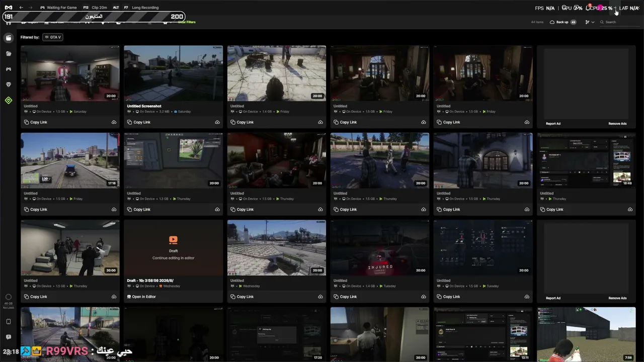The image size is (644, 362).
Task: Copy link for the 18:48 clip
Action: tap(551, 210)
